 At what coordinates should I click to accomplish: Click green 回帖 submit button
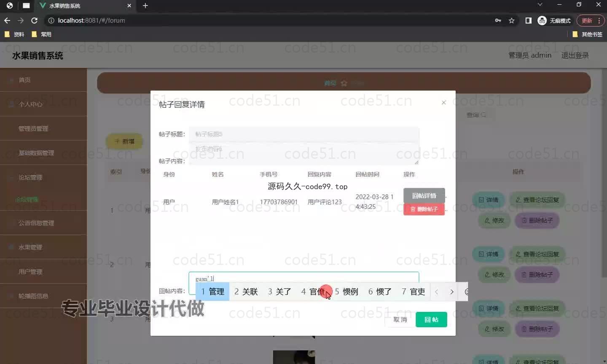pos(431,320)
